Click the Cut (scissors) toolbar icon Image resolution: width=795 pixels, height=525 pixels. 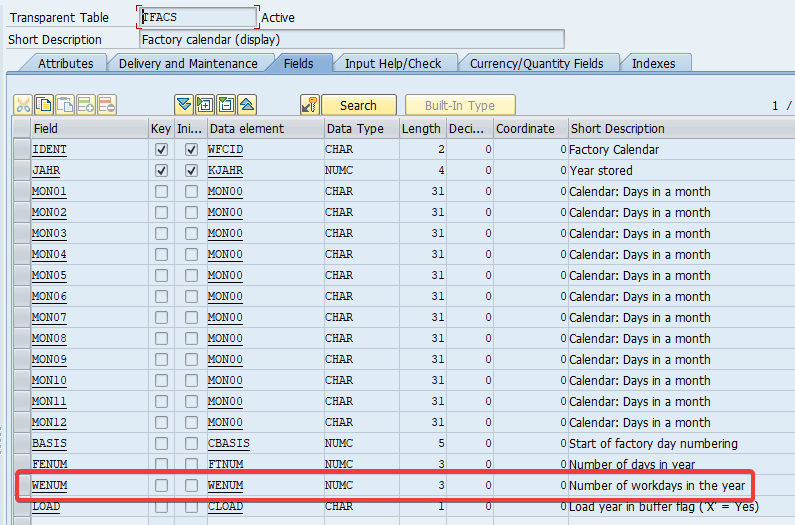[23, 105]
